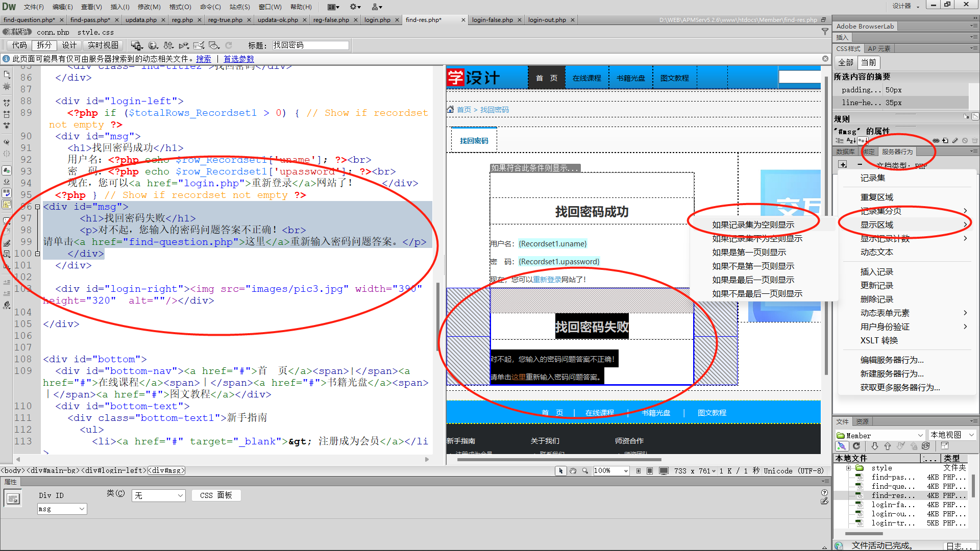The width and height of the screenshot is (980, 551).
Task: Click the Get files down-arrow icon
Action: coord(875,445)
